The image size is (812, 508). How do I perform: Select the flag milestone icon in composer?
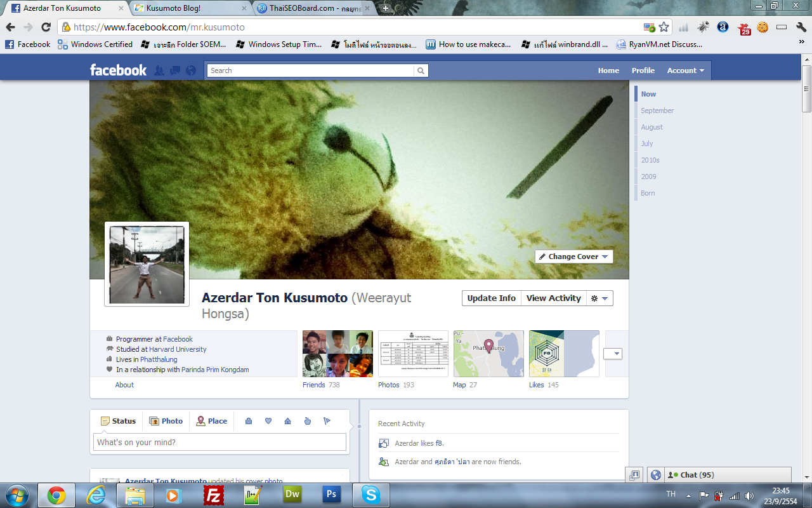point(327,421)
